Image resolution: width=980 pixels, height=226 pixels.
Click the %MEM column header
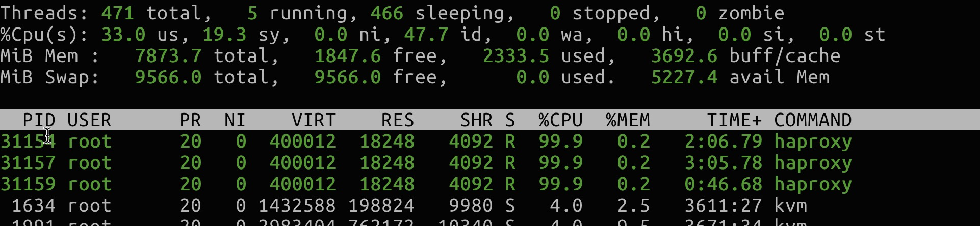tap(628, 120)
